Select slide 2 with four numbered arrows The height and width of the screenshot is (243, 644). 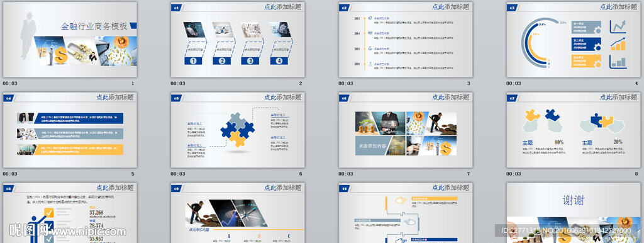point(238,40)
